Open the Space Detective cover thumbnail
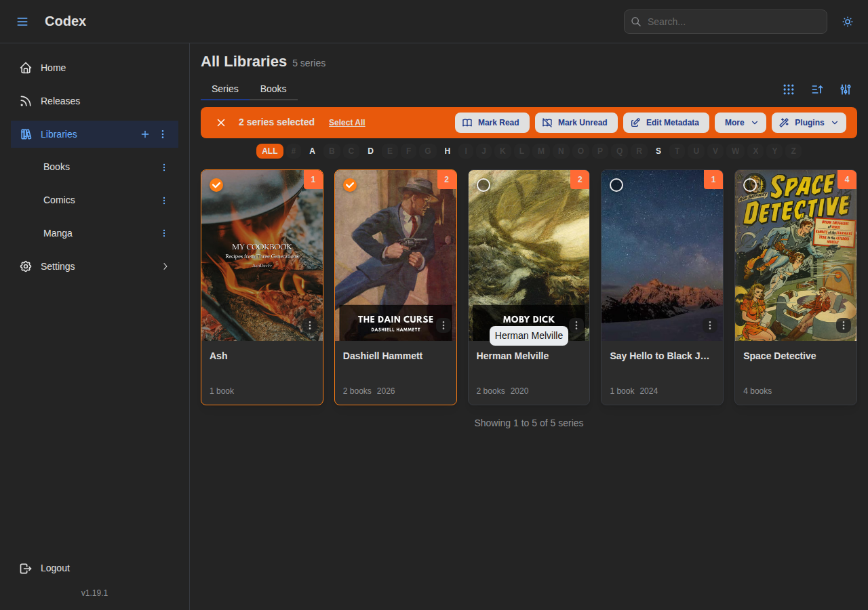 (x=795, y=256)
